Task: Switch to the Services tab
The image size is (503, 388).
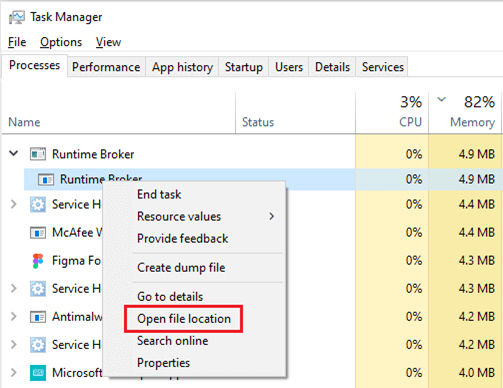Action: click(x=383, y=67)
